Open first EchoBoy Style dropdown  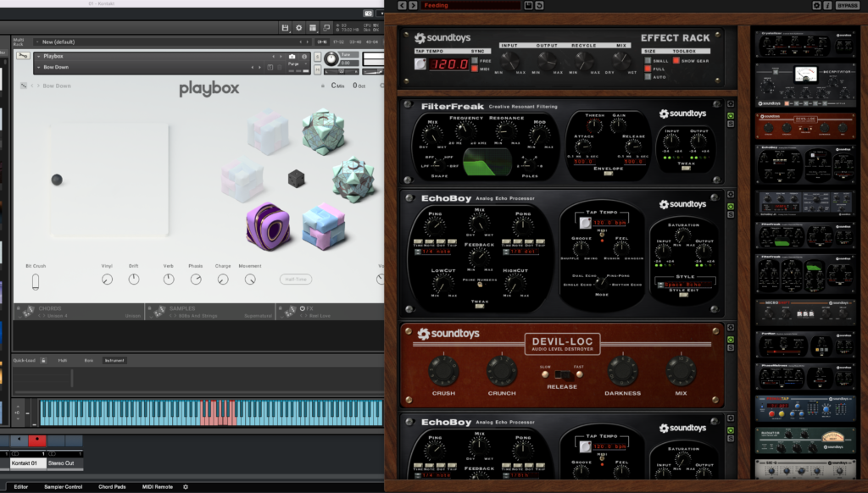(661, 285)
